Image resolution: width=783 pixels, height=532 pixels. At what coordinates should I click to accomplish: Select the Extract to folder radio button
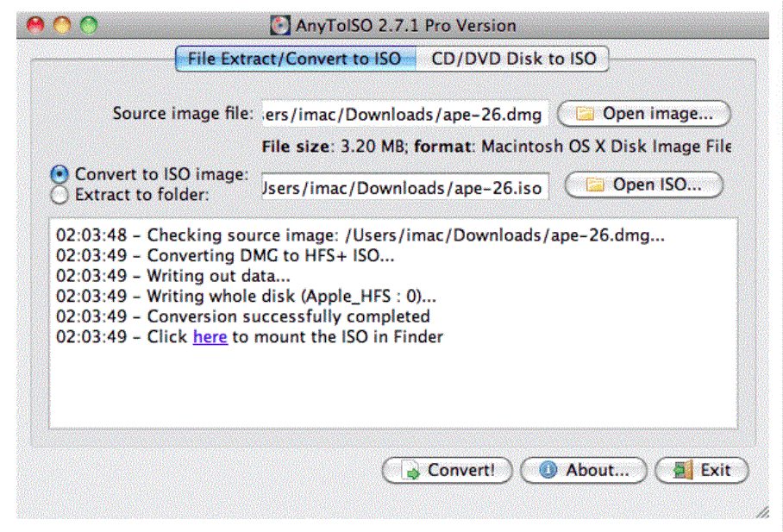(60, 195)
